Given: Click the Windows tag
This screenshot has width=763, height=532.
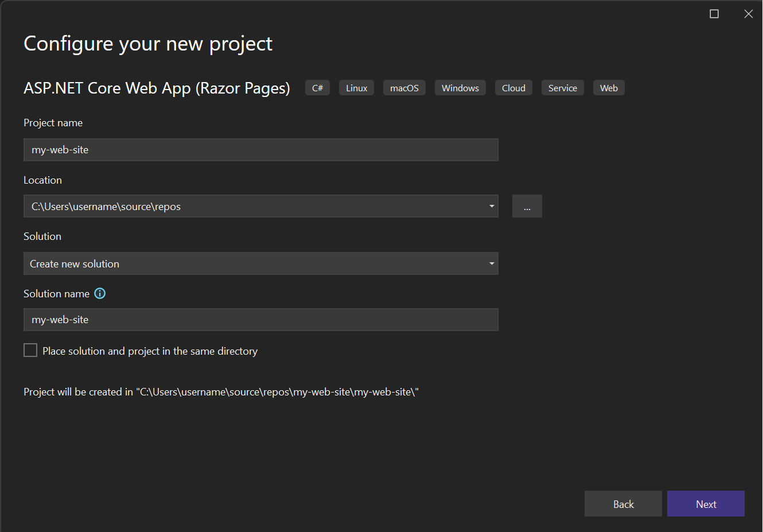Looking at the screenshot, I should coord(460,88).
